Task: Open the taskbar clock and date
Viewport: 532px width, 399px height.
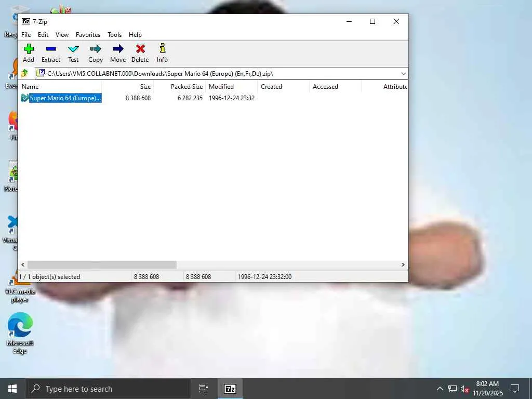Action: 487,389
